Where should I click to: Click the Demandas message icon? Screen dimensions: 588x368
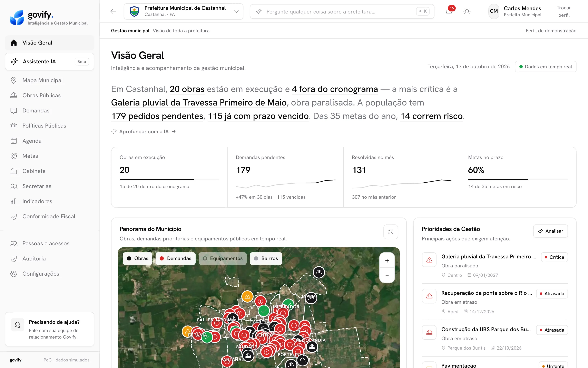click(x=14, y=110)
